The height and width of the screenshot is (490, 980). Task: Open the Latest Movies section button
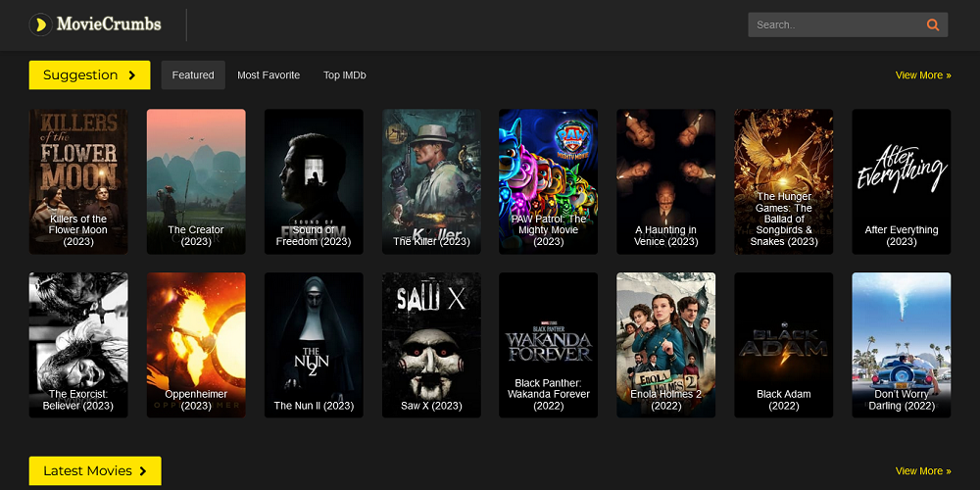(95, 471)
